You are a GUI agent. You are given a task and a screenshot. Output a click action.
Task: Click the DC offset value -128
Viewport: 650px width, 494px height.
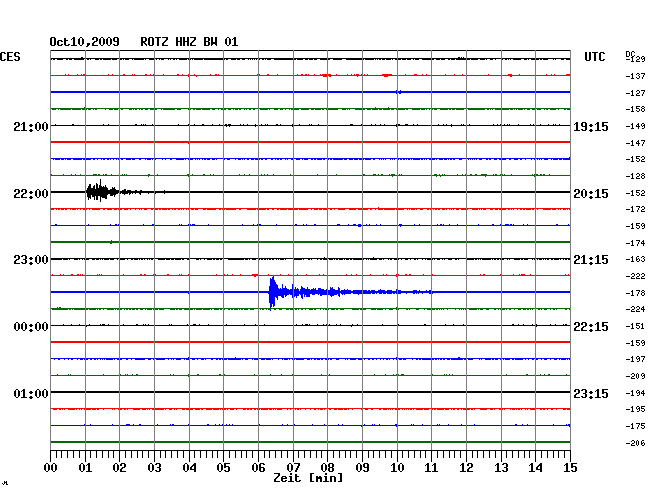click(635, 176)
